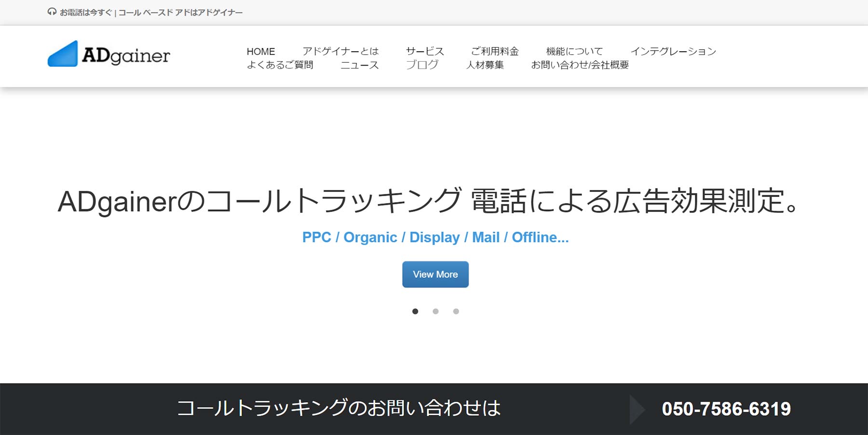Select the third carousel slide dot

pyautogui.click(x=456, y=312)
